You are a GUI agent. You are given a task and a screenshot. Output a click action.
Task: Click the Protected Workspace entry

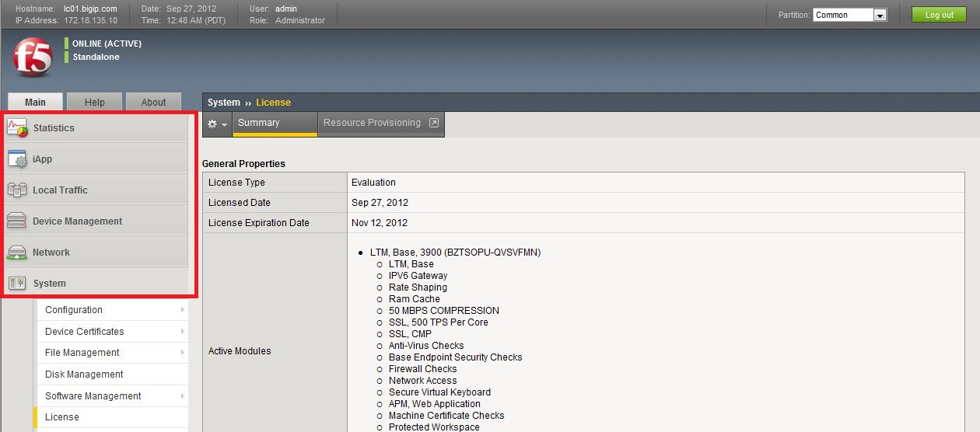[x=434, y=427]
